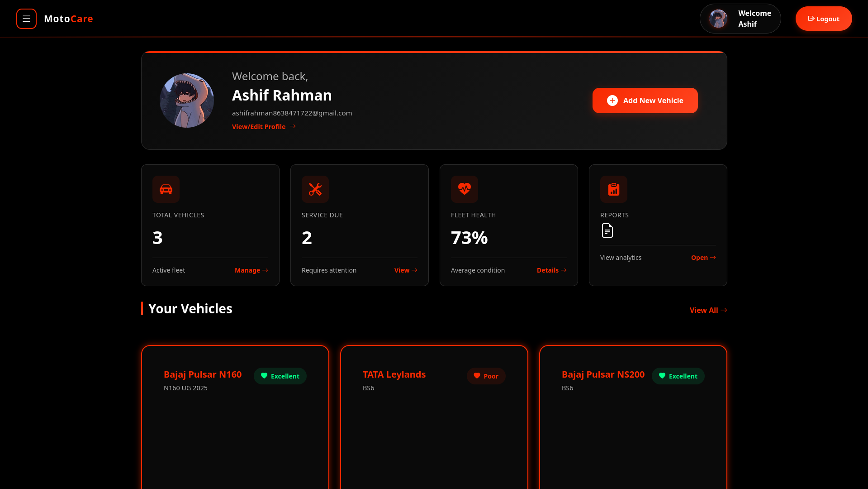Click the red heart icon on TATA Leylands
The height and width of the screenshot is (489, 868).
point(477,376)
